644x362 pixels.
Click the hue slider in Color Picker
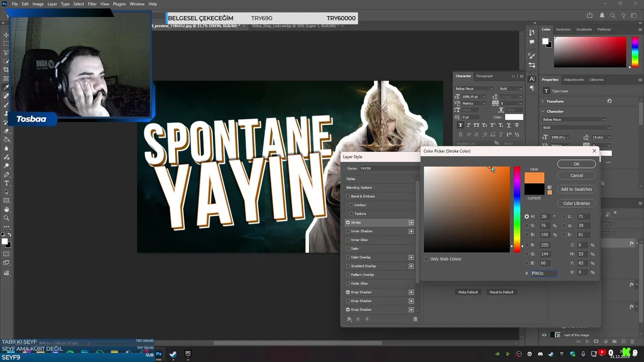pyautogui.click(x=517, y=209)
